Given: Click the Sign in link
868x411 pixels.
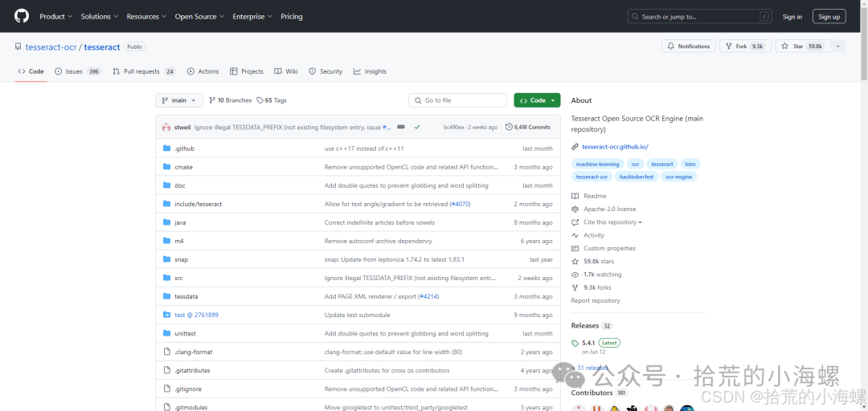Looking at the screenshot, I should pos(792,17).
